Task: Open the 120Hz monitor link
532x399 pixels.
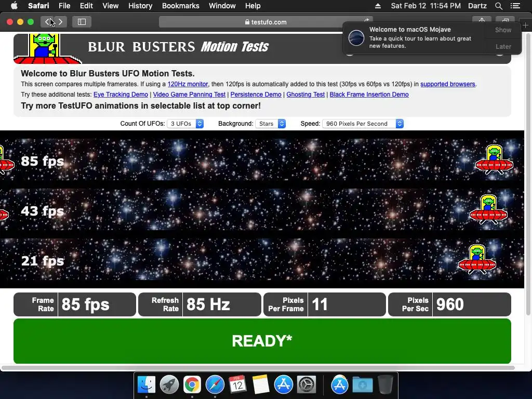Action: (188, 84)
